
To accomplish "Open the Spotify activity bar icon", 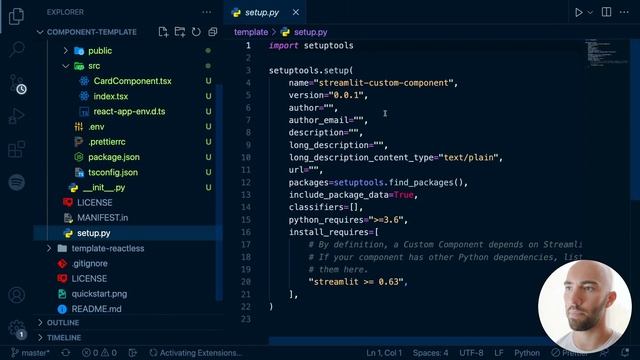I will (16, 182).
